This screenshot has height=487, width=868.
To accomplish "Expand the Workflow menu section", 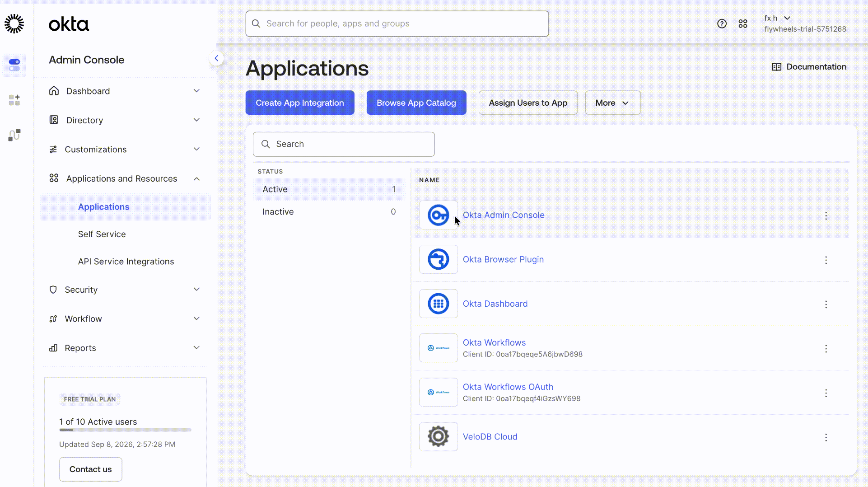I will 196,318.
